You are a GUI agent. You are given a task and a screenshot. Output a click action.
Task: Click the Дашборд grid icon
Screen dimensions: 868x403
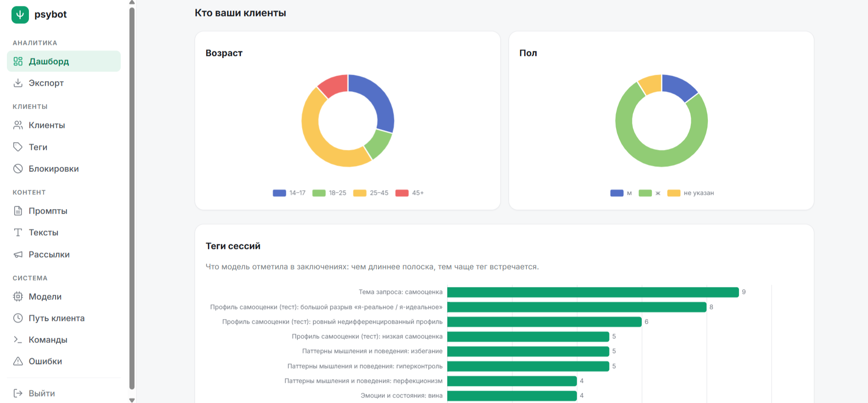click(18, 61)
